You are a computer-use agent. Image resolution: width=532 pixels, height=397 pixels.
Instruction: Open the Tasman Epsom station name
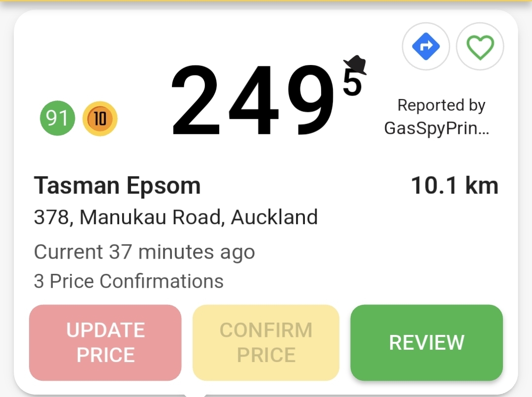(117, 186)
